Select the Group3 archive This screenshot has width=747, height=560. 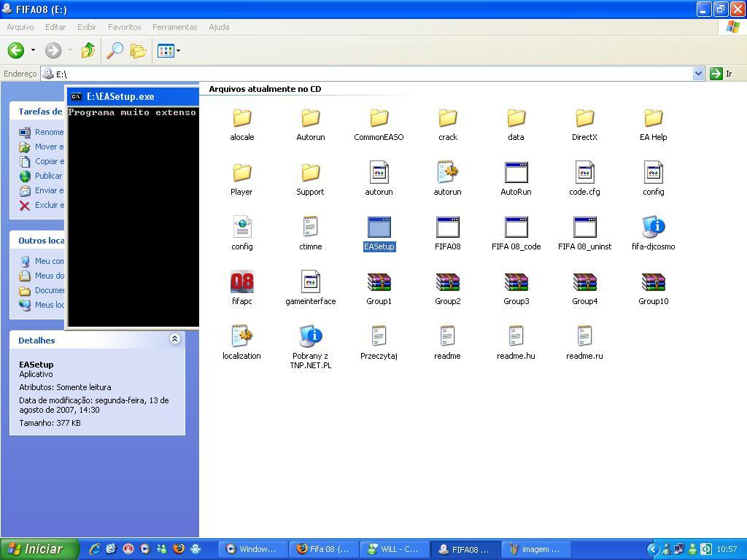[x=516, y=288]
